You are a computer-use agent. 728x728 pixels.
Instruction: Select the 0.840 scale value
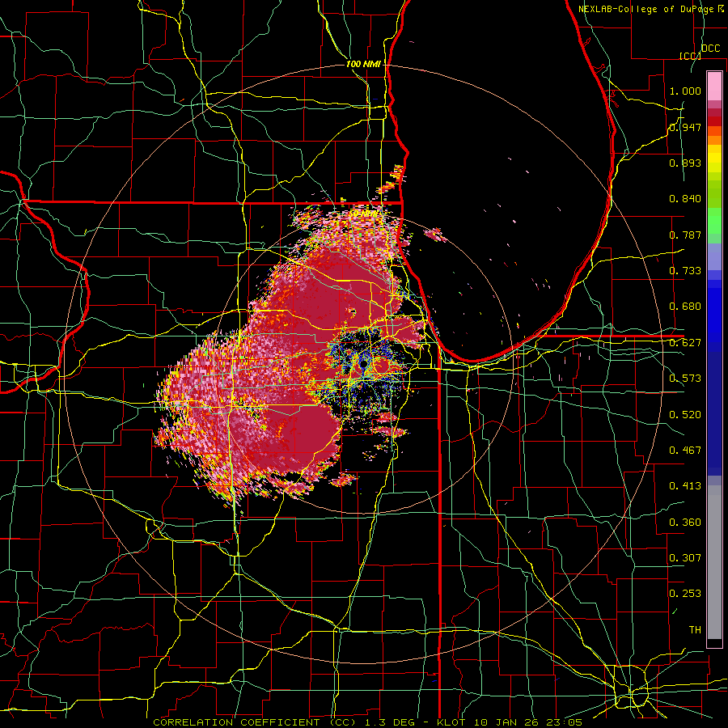(685, 199)
